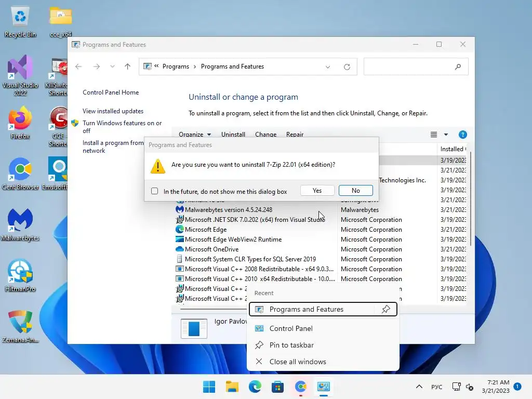The image size is (532, 399).
Task: Choose Close all windows
Action: click(323, 362)
